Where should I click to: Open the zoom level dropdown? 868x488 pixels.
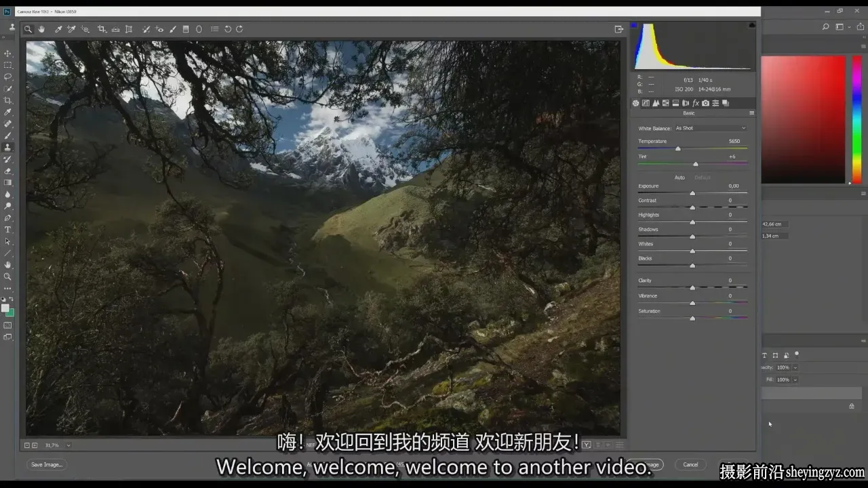click(68, 445)
